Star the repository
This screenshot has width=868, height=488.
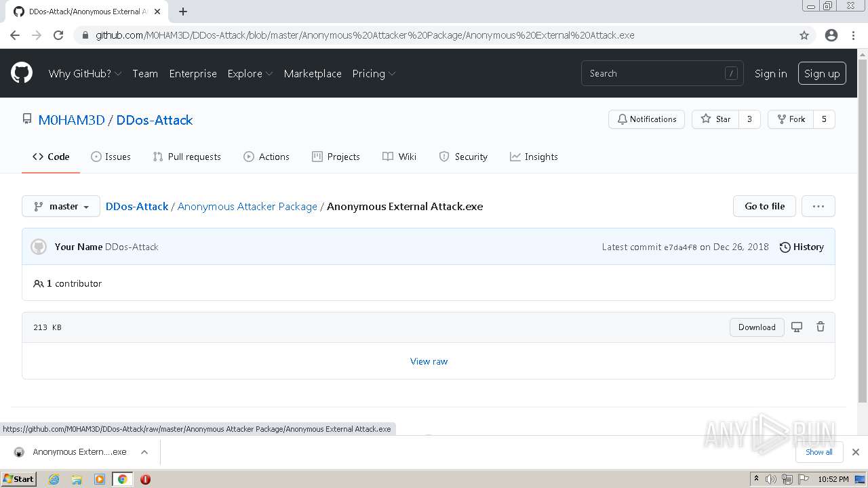tap(715, 119)
